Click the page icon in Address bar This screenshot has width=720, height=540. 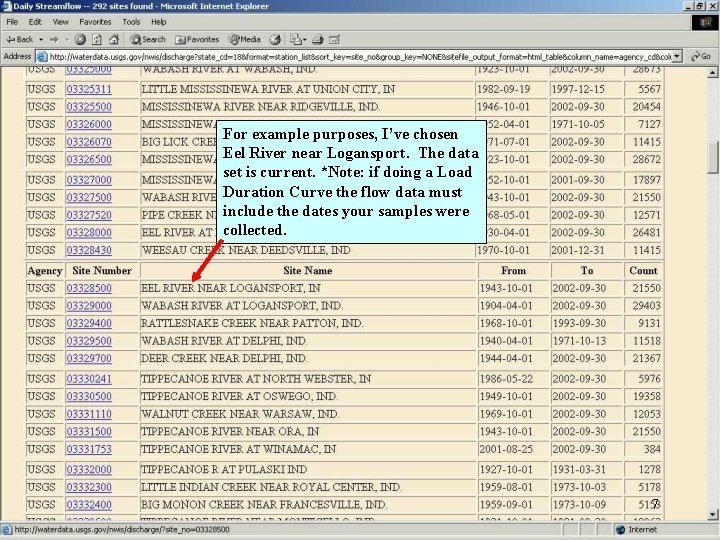click(x=42, y=56)
